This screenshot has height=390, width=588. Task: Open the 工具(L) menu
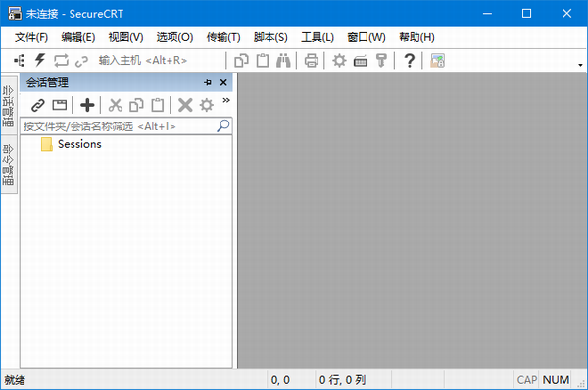point(318,37)
